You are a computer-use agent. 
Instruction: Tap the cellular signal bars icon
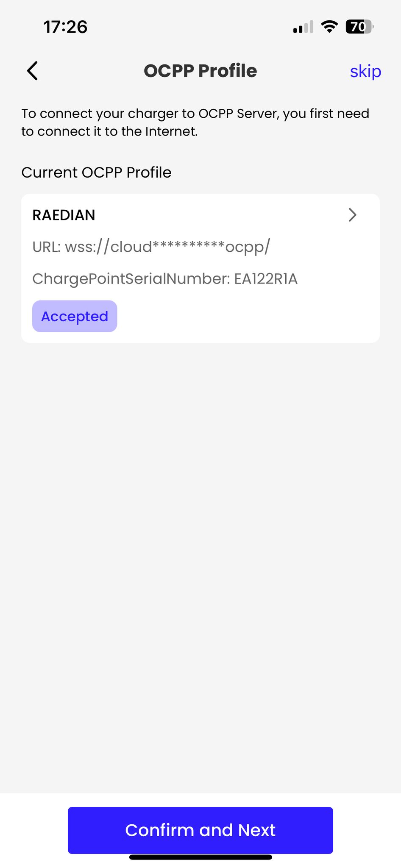point(303,27)
